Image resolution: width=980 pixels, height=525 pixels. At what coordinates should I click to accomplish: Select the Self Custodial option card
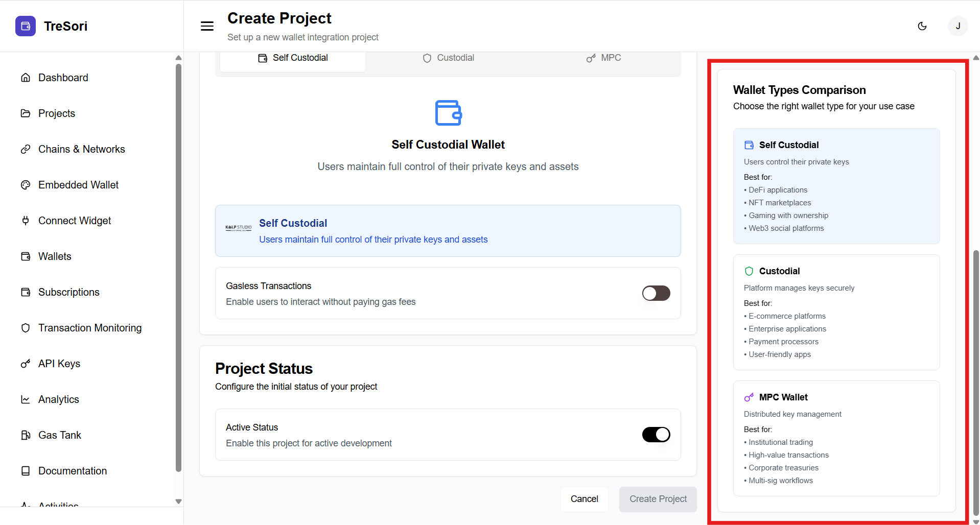[448, 231]
